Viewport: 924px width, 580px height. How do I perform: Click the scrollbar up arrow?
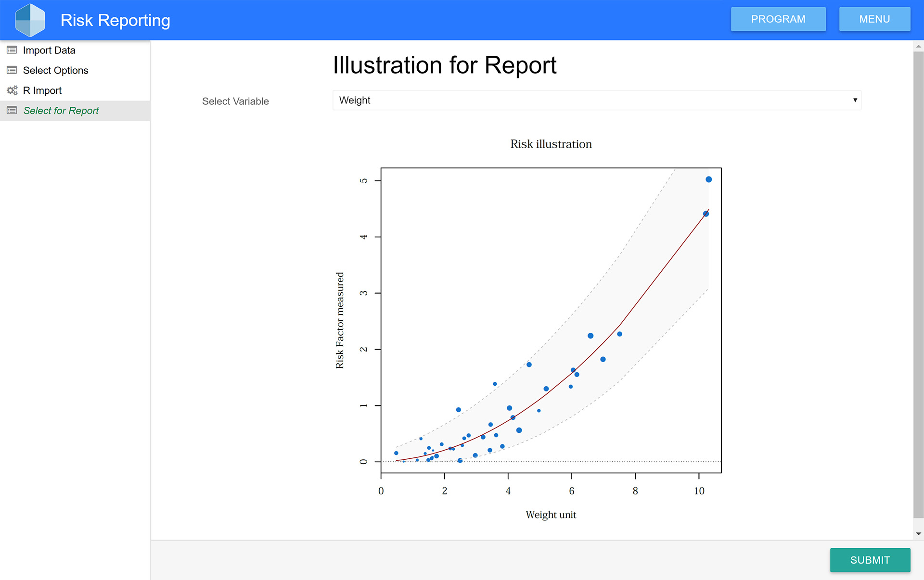[918, 47]
